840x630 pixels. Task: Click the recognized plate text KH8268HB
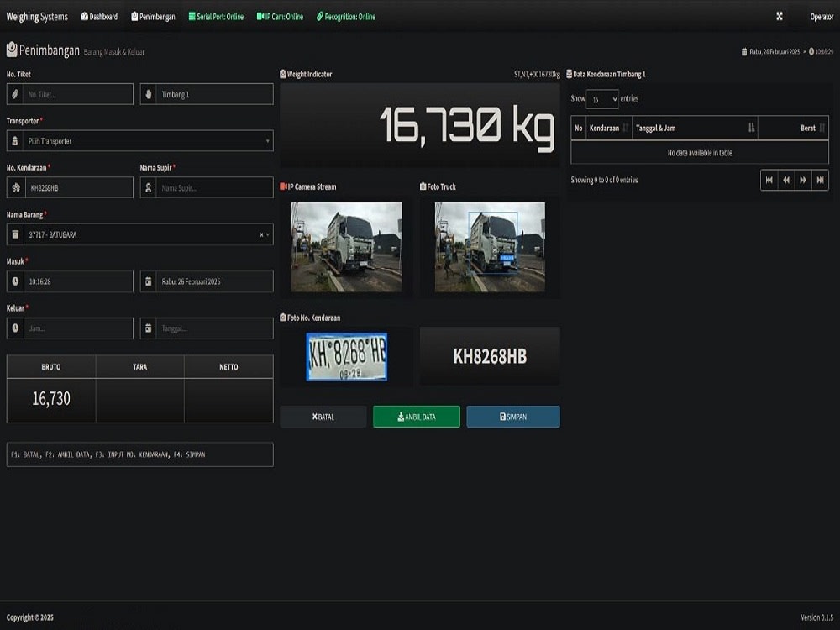tap(490, 356)
